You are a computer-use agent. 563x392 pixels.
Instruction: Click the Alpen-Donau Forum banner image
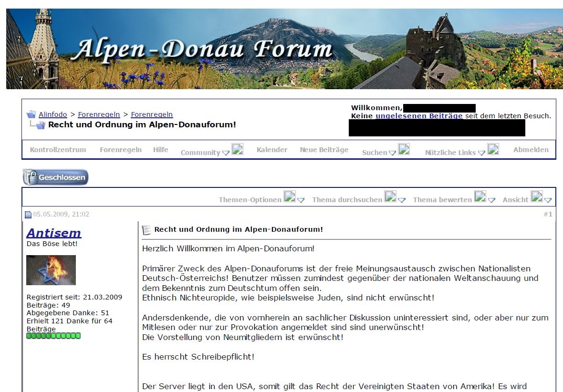tap(284, 49)
